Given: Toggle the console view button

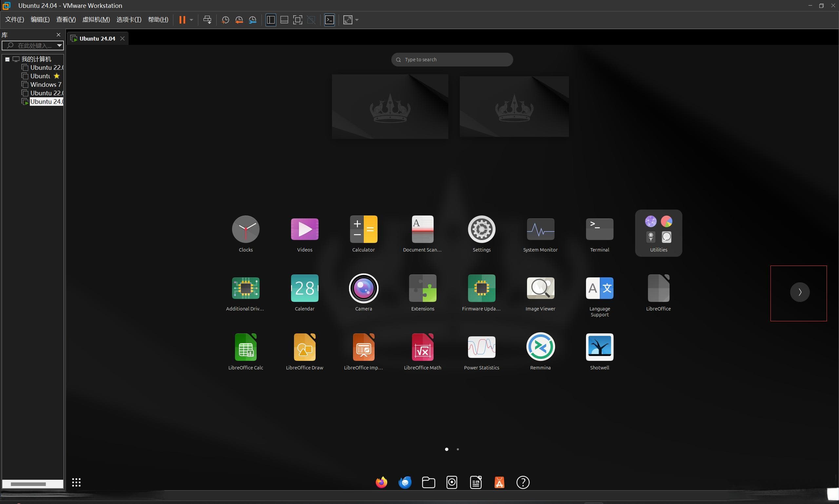Looking at the screenshot, I should coord(329,20).
